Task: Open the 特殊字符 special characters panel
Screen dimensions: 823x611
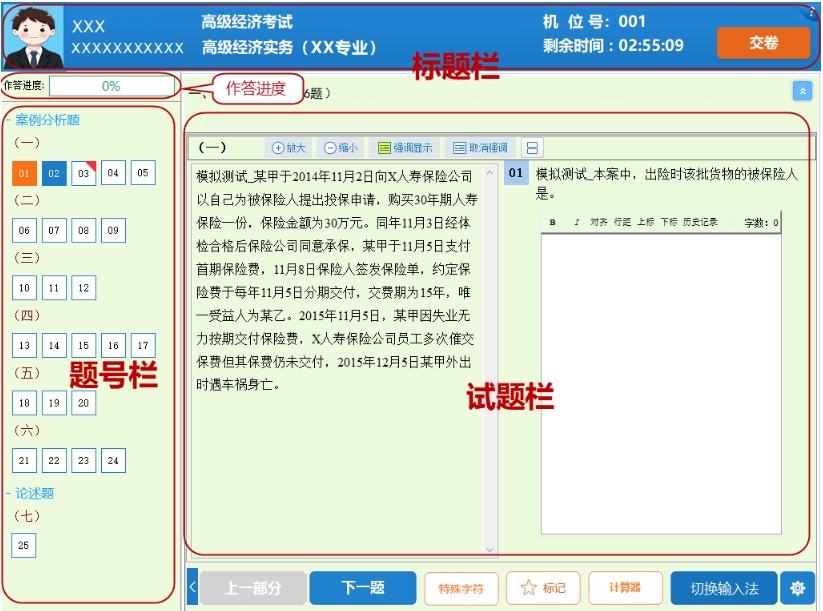Action: point(461,588)
